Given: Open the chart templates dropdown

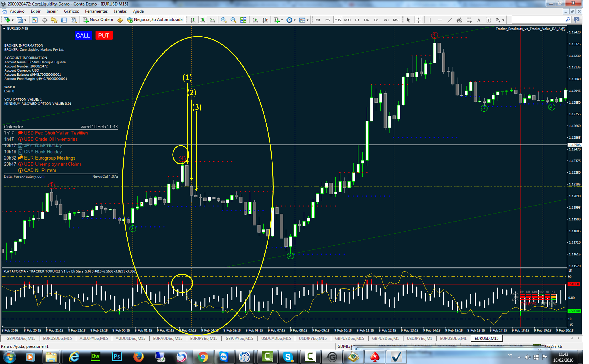Looking at the screenshot, I should point(307,20).
